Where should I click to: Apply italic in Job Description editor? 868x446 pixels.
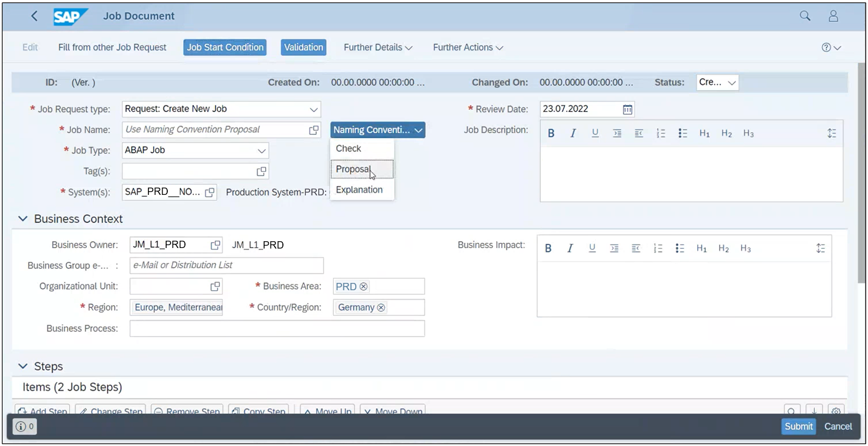tap(573, 133)
